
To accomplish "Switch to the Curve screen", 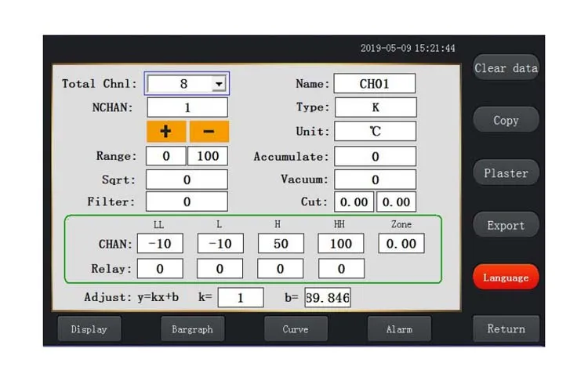I will pos(296,329).
